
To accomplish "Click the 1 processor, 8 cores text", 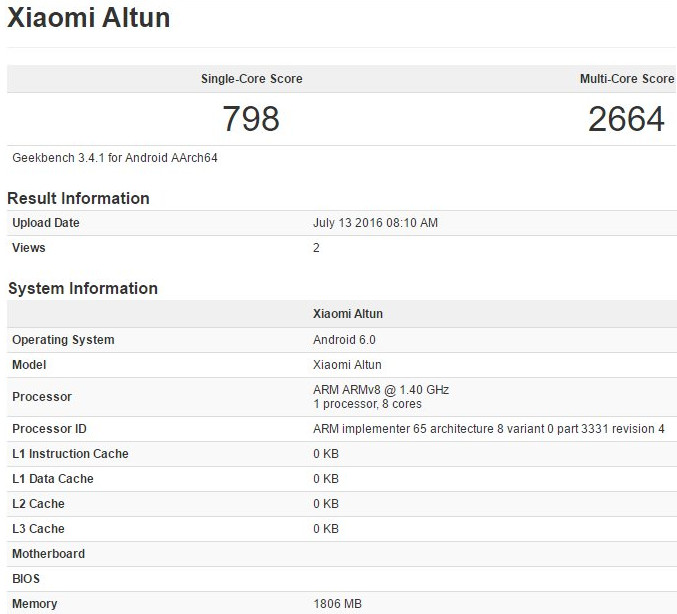I will (x=367, y=404).
